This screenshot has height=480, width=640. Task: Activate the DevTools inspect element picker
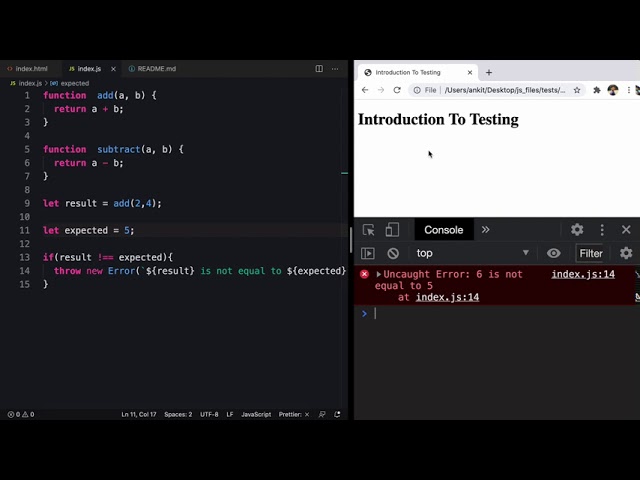tap(368, 230)
